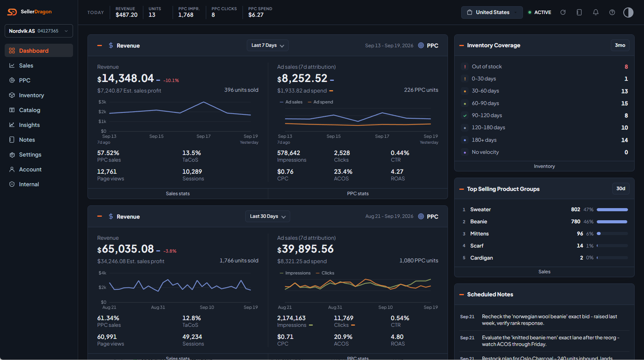Open the notifications bell
This screenshot has width=644, height=360.
click(596, 12)
